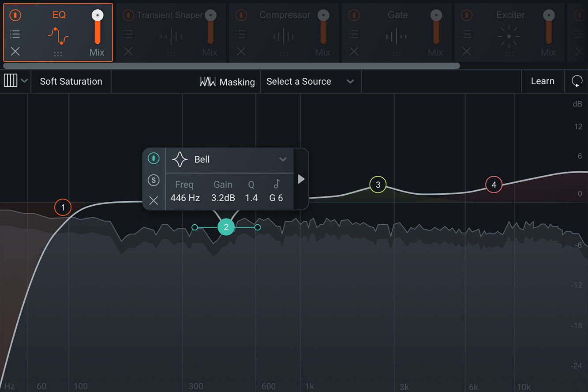
Task: Toggle band 2 power in popup
Action: pos(154,158)
